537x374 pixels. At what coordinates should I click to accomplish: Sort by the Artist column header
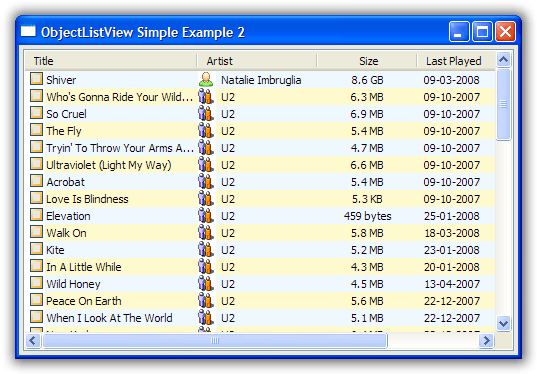257,61
